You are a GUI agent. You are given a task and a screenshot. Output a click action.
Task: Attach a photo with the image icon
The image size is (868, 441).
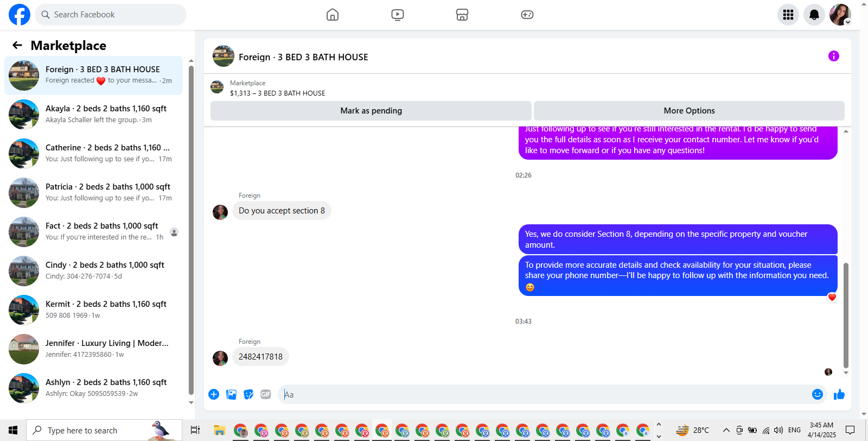pos(231,394)
